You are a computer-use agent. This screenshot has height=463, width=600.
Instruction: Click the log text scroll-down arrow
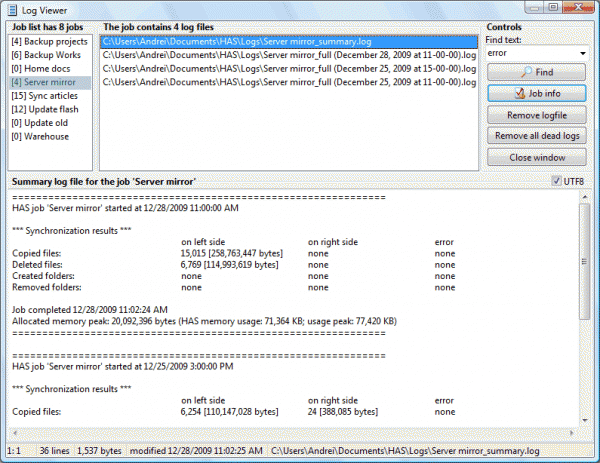click(585, 420)
